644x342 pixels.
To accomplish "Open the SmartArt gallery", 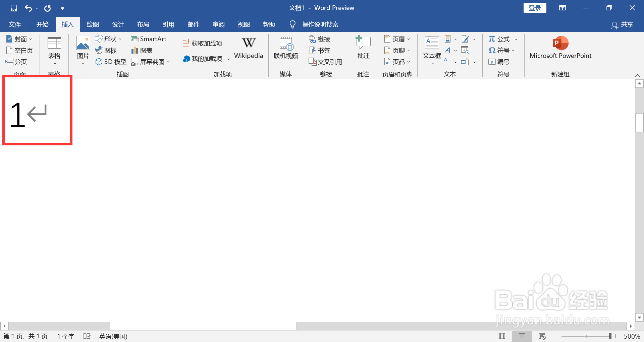I will tap(149, 39).
